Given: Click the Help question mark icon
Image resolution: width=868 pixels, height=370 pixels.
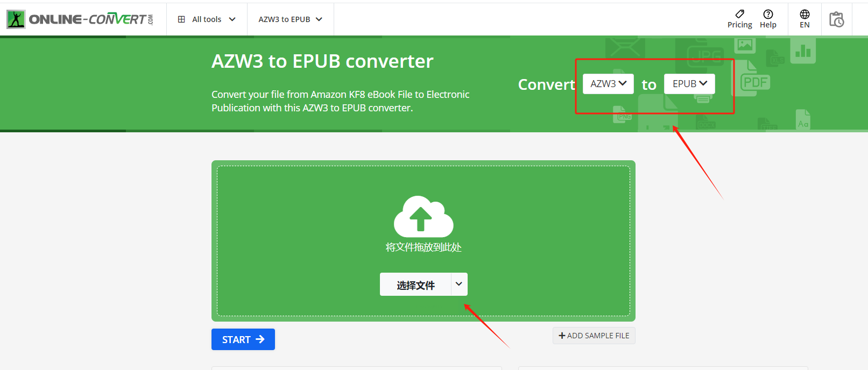Looking at the screenshot, I should tap(768, 14).
